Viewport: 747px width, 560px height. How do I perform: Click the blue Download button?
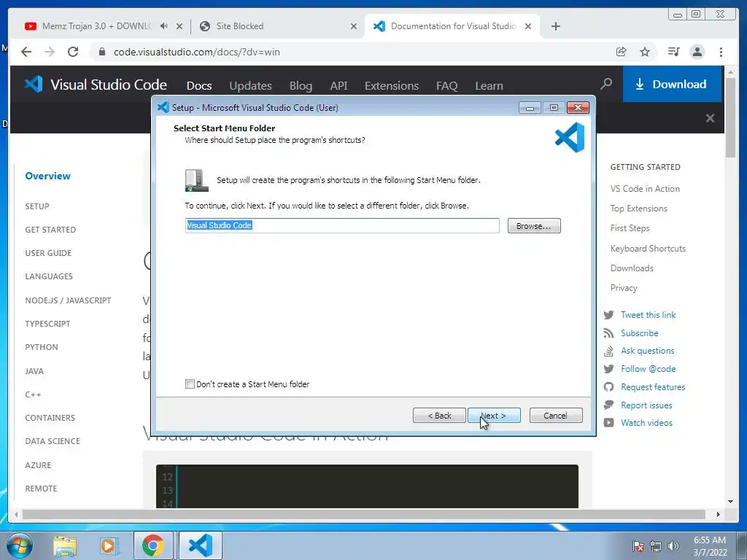tap(672, 85)
